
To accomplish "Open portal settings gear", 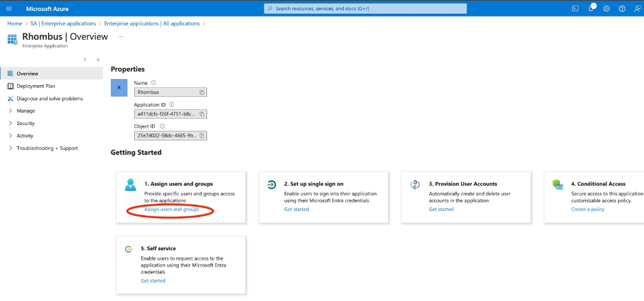I will click(606, 9).
